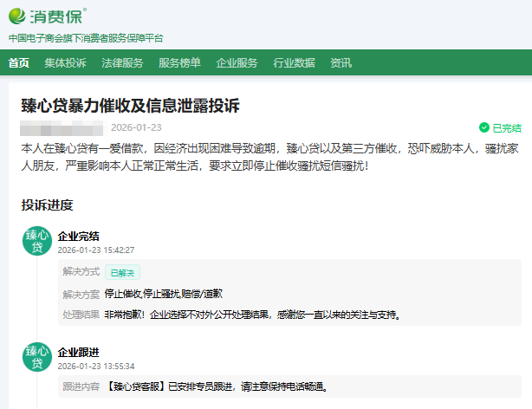
Task: Navigate to 企业服务
Action: click(237, 62)
